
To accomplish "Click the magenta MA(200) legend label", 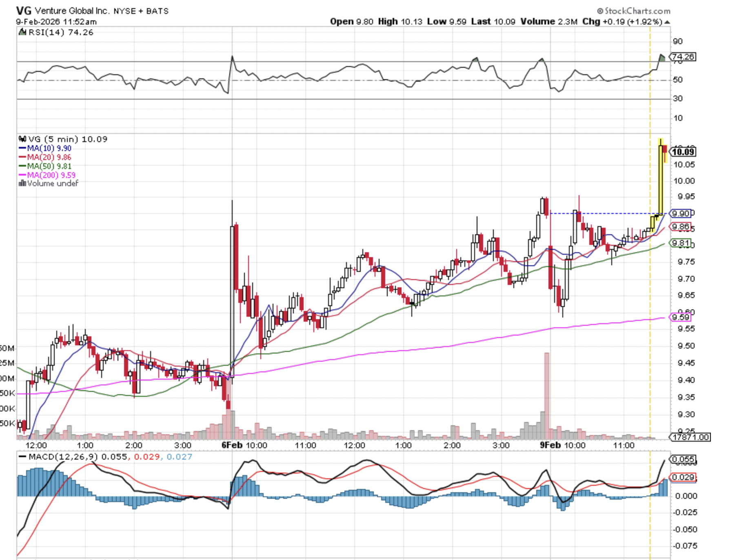I will (x=51, y=175).
